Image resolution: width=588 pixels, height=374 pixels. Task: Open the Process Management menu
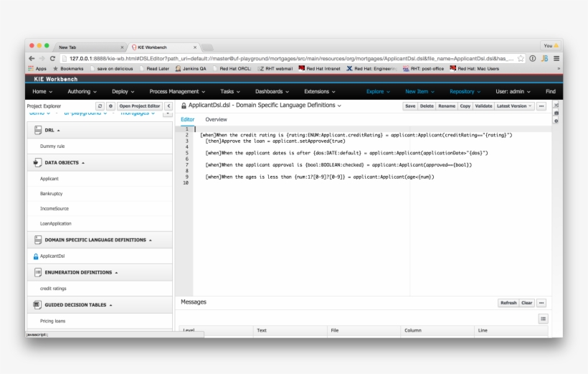(x=177, y=92)
